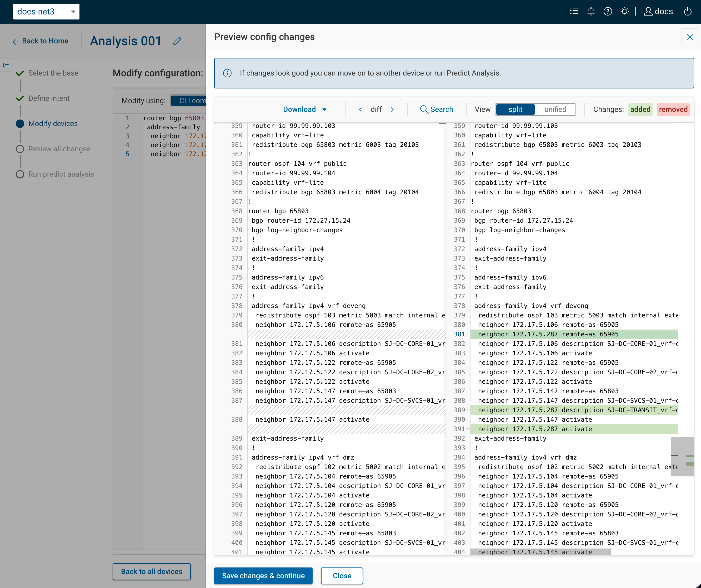Click editor line 1 router bgp 65803
Screen dimensions: 701x588
click(174, 118)
